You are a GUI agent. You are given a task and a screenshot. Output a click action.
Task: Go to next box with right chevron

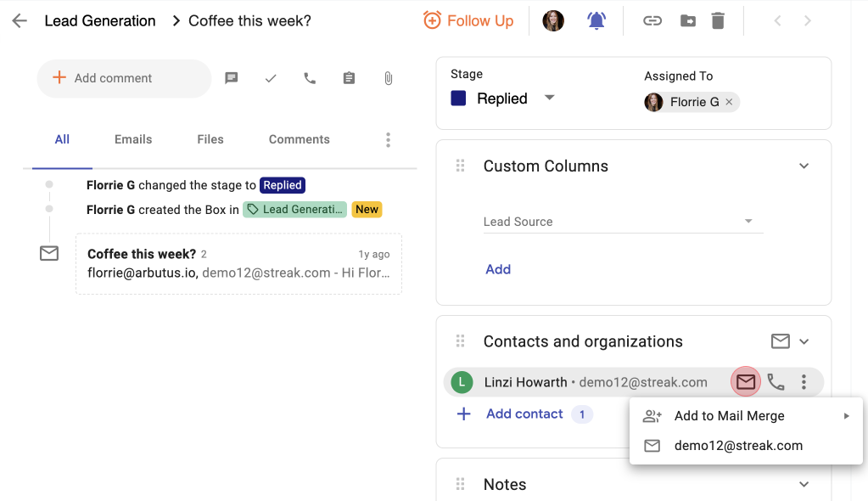[x=808, y=21]
